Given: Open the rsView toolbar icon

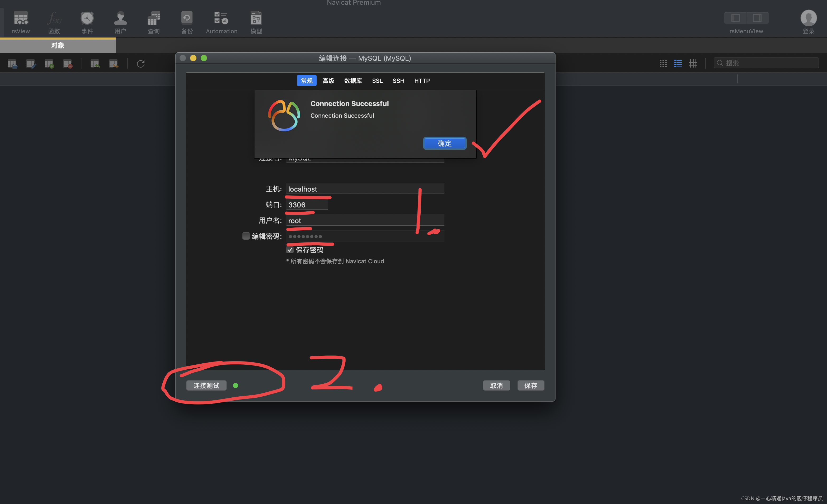Looking at the screenshot, I should pyautogui.click(x=21, y=22).
